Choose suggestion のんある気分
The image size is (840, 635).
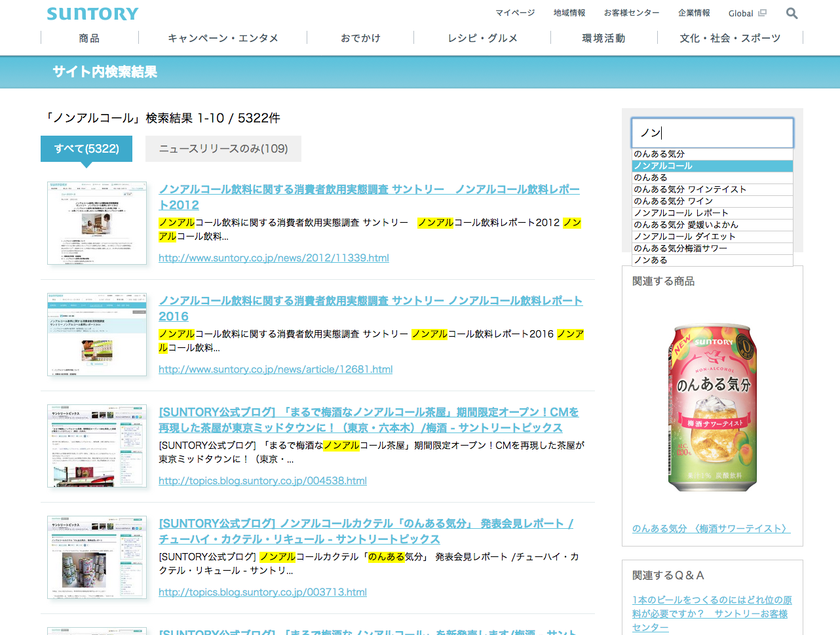point(712,154)
